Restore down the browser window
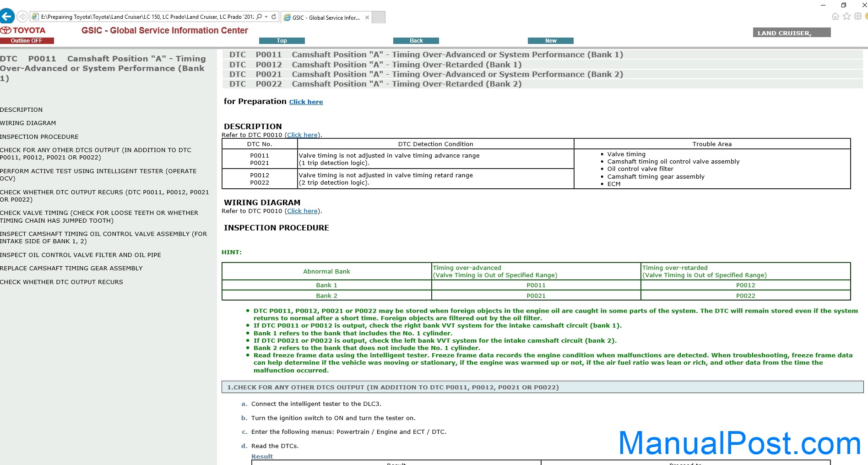This screenshot has height=465, width=868. click(844, 5)
